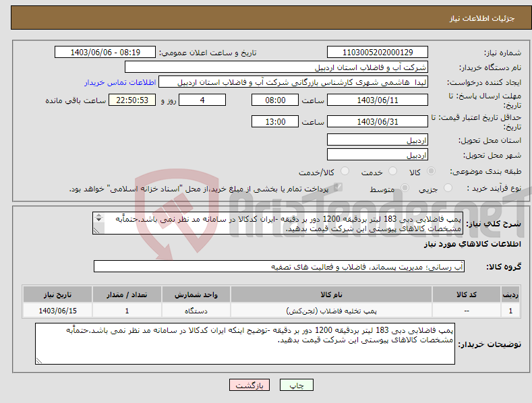Click resize handle of شرح کلی نیاز box
532x403 pixels.
96,230
